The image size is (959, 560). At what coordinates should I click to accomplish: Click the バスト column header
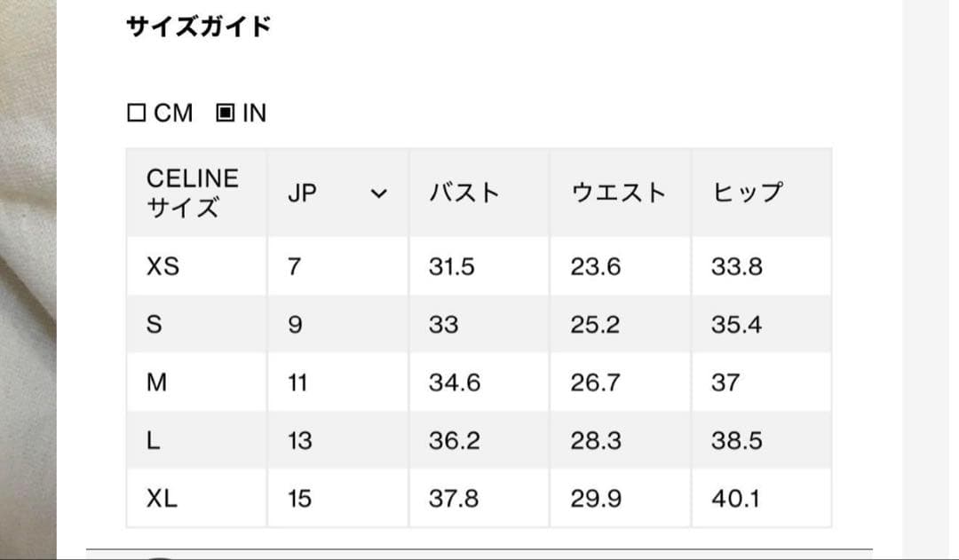pos(464,193)
